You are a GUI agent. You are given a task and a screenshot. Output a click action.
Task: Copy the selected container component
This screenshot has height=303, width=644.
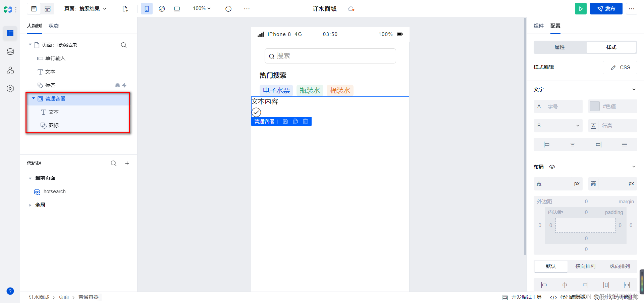pos(295,122)
